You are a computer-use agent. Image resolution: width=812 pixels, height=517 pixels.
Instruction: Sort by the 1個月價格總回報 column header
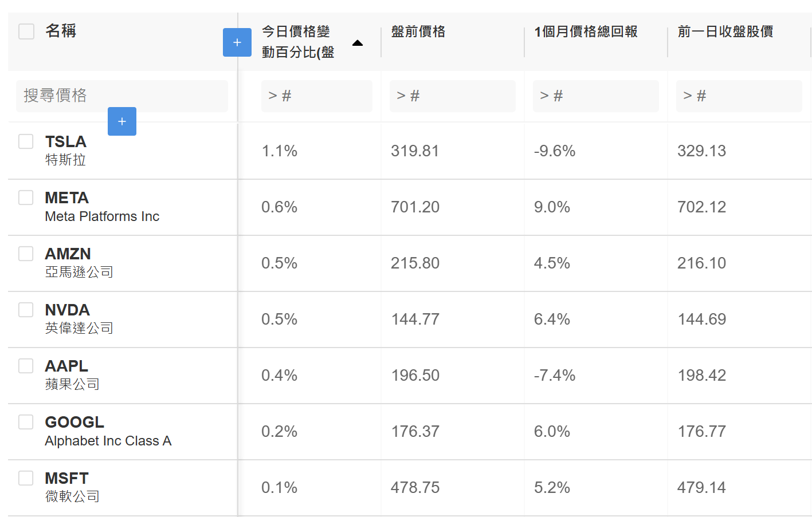586,31
